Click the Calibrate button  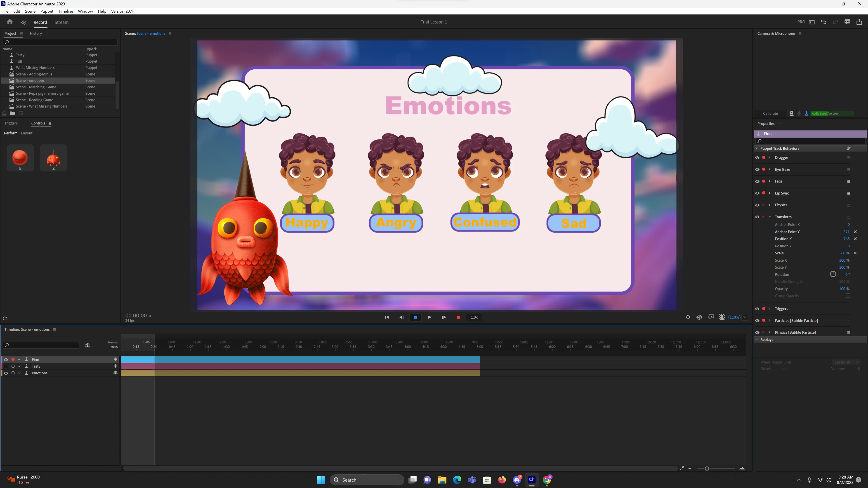point(770,113)
